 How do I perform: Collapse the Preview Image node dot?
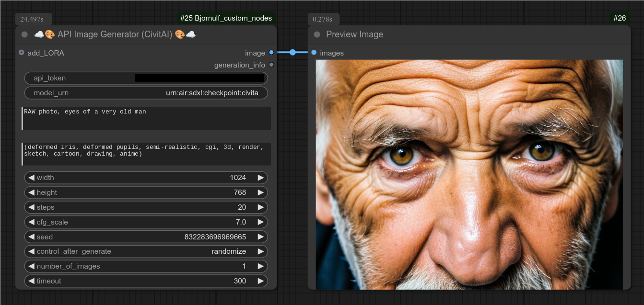tap(317, 34)
